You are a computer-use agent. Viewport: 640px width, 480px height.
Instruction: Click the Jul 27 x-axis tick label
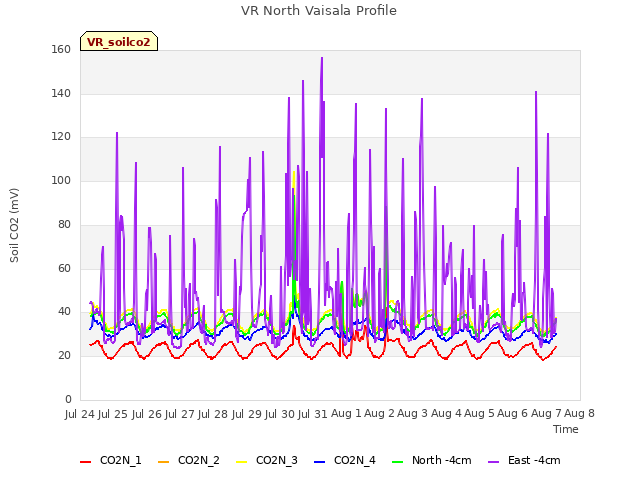180,414
